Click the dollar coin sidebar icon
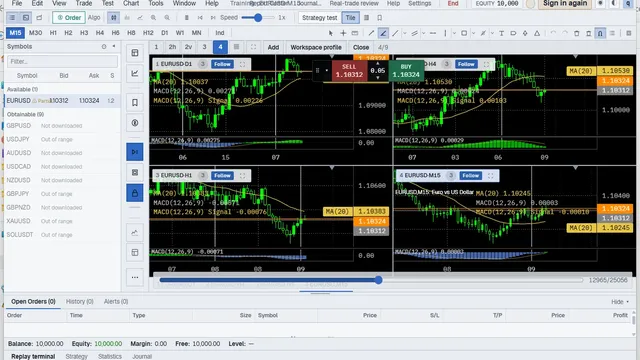Image resolution: width=640 pixels, height=360 pixels. [x=135, y=123]
